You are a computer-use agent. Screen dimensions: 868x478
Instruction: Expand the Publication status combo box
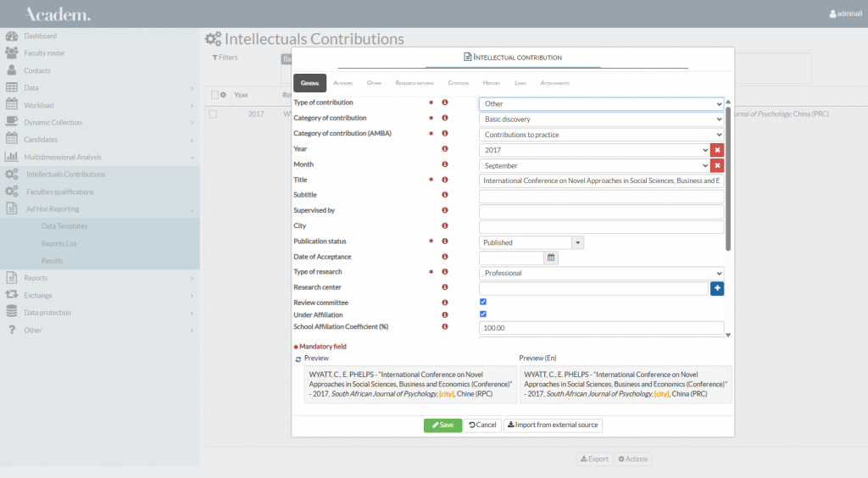[x=578, y=242]
